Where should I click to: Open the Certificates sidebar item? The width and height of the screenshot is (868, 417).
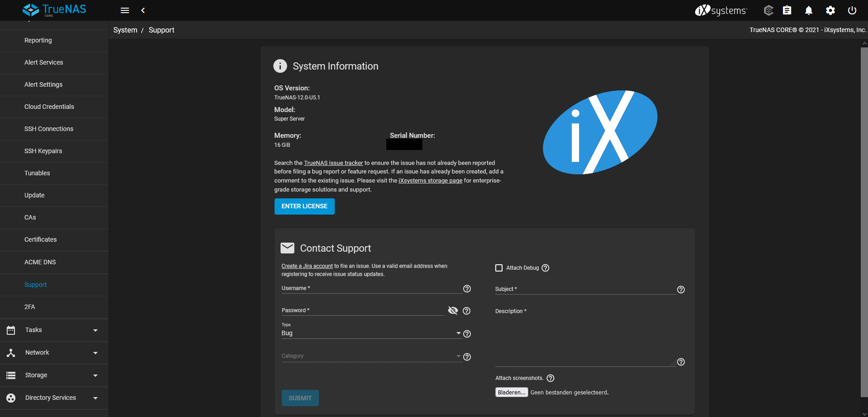tap(41, 239)
